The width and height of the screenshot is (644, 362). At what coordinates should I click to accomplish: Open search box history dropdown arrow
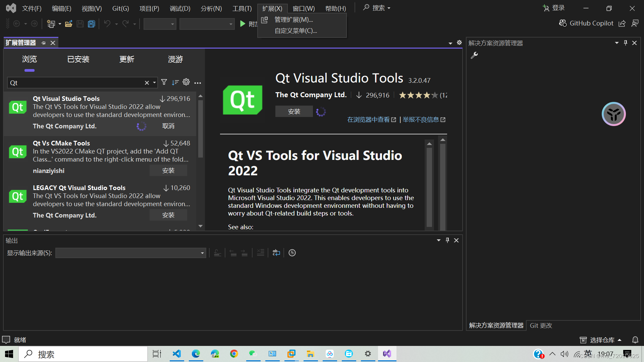(154, 83)
